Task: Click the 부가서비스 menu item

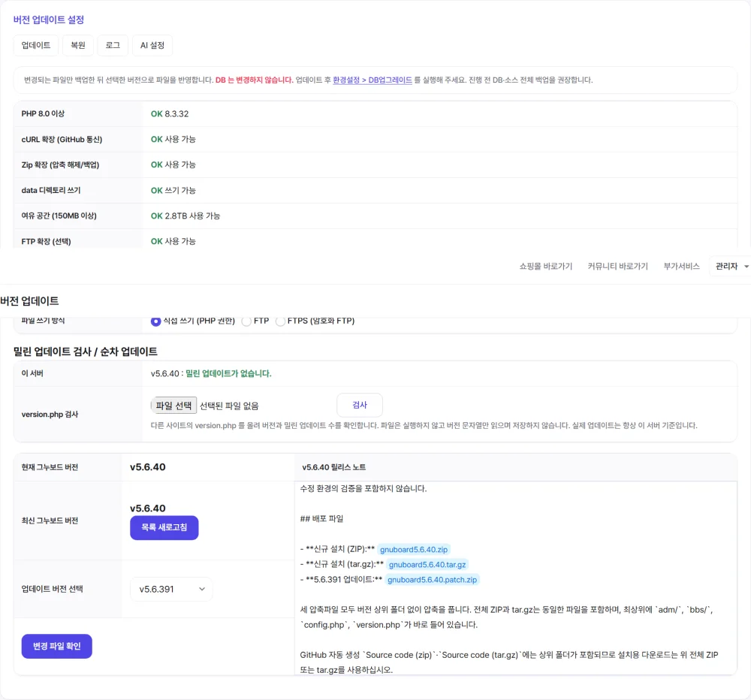Action: 681,267
